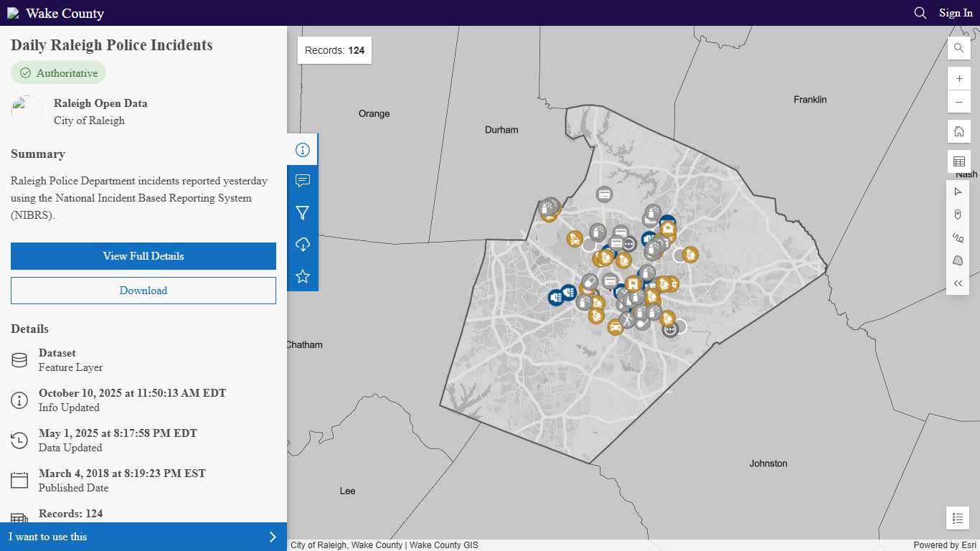Click the cloud download icon in the sidebar
This screenshot has height=551, width=980.
(302, 244)
